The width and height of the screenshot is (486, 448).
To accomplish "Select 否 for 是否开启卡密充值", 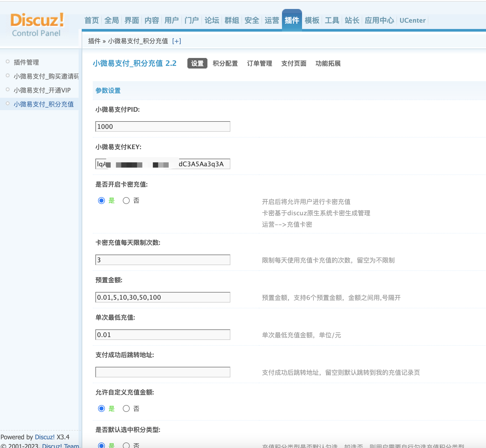I will coord(126,201).
